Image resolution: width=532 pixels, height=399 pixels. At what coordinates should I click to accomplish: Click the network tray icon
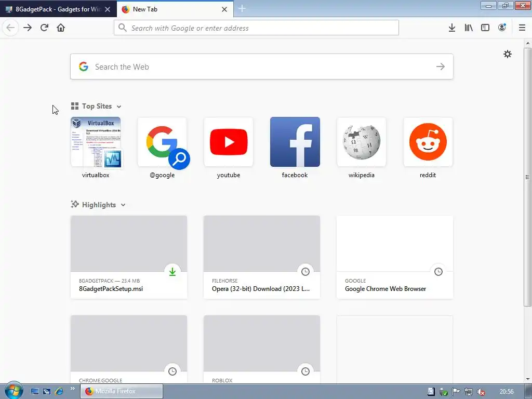[468, 392]
